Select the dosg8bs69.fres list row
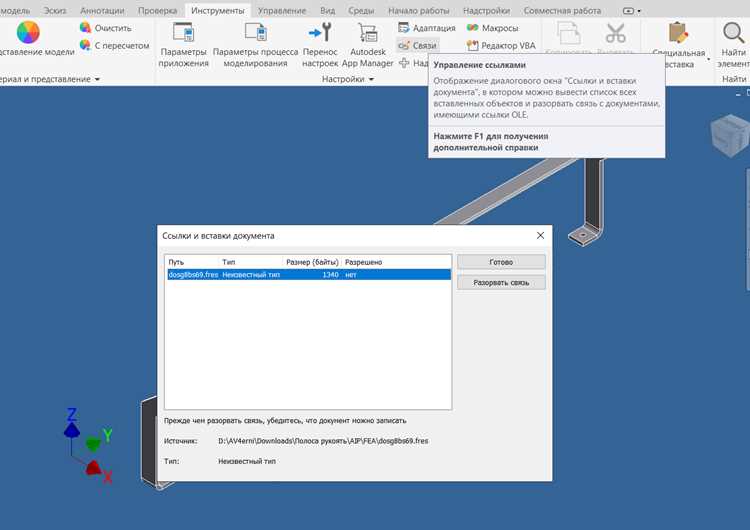The height and width of the screenshot is (530, 750). 309,275
